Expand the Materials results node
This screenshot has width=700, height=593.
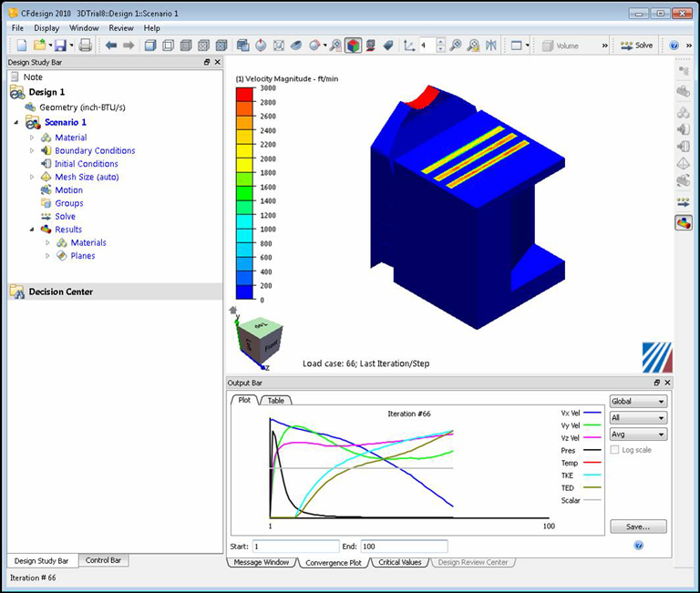(47, 242)
